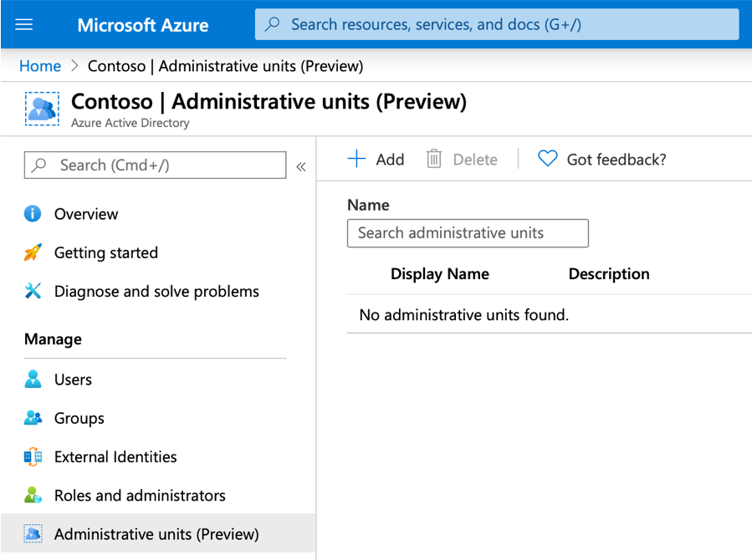Click the Groups icon in the sidebar
752x560 pixels.
point(32,418)
